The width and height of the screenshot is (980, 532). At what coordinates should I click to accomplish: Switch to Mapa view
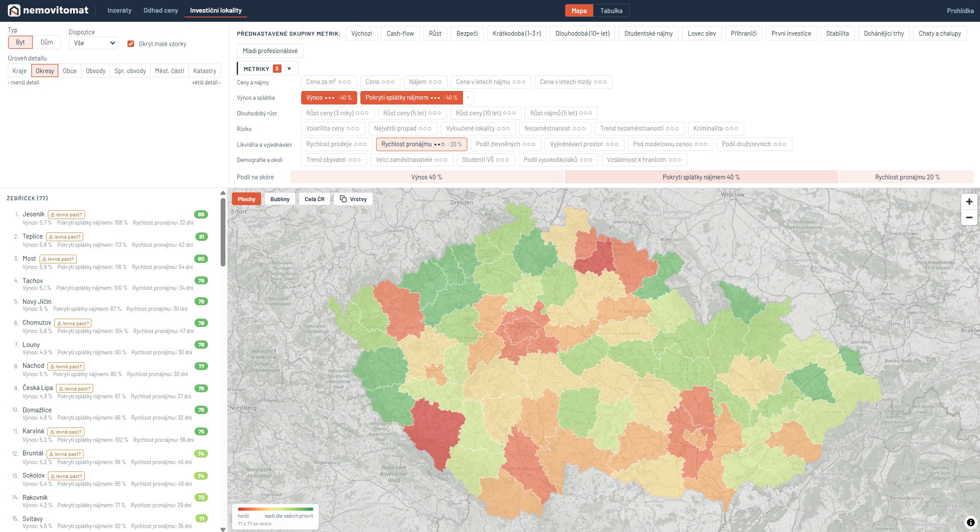coord(579,11)
